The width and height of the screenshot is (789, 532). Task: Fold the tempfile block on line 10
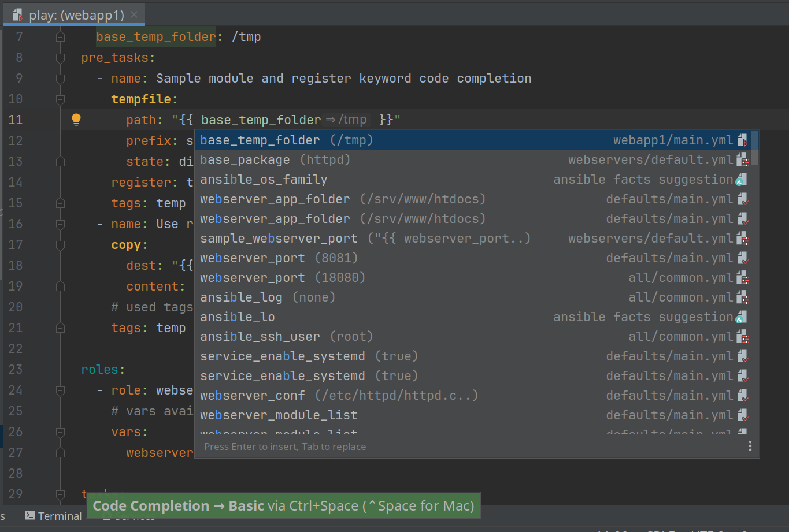click(x=60, y=99)
